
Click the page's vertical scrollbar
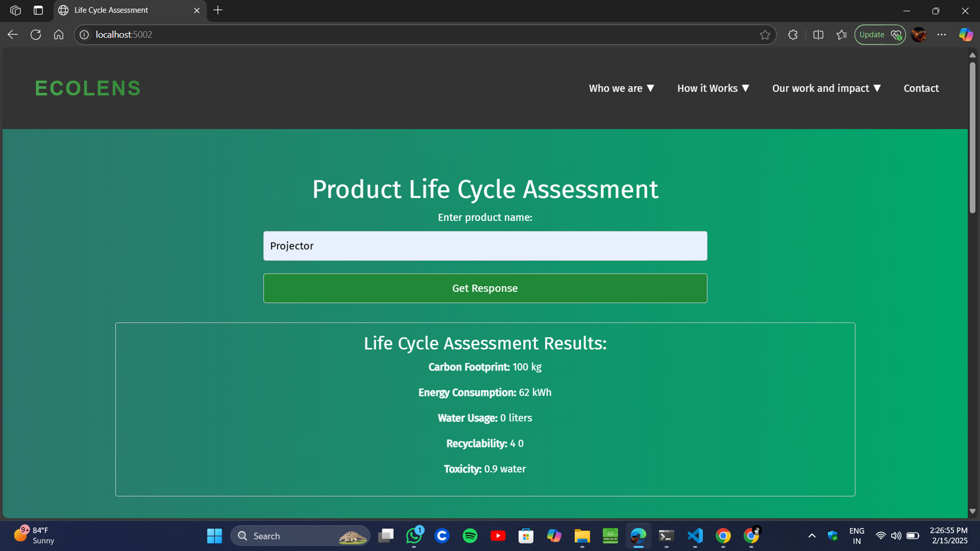coord(972,138)
